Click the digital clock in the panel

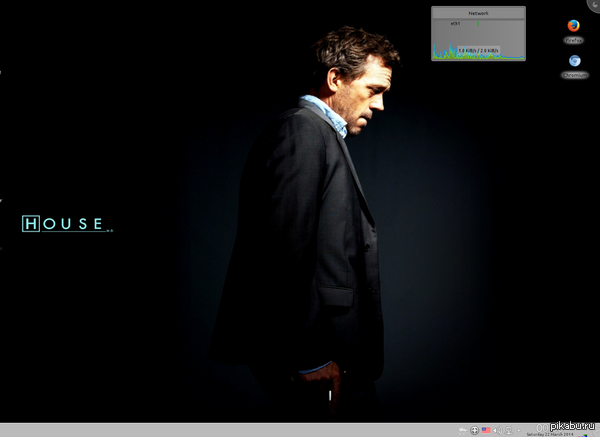tap(546, 426)
